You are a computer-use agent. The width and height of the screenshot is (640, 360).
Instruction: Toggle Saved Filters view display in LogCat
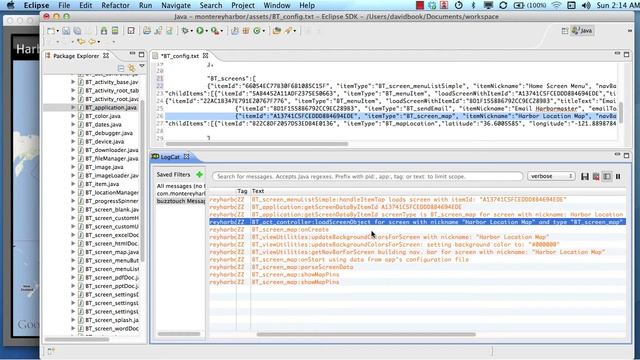click(607, 176)
